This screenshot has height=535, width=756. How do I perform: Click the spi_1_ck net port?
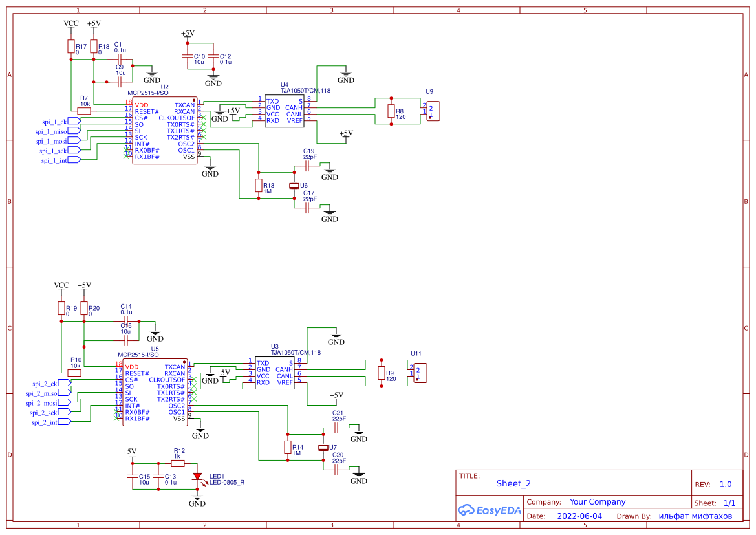pos(73,121)
